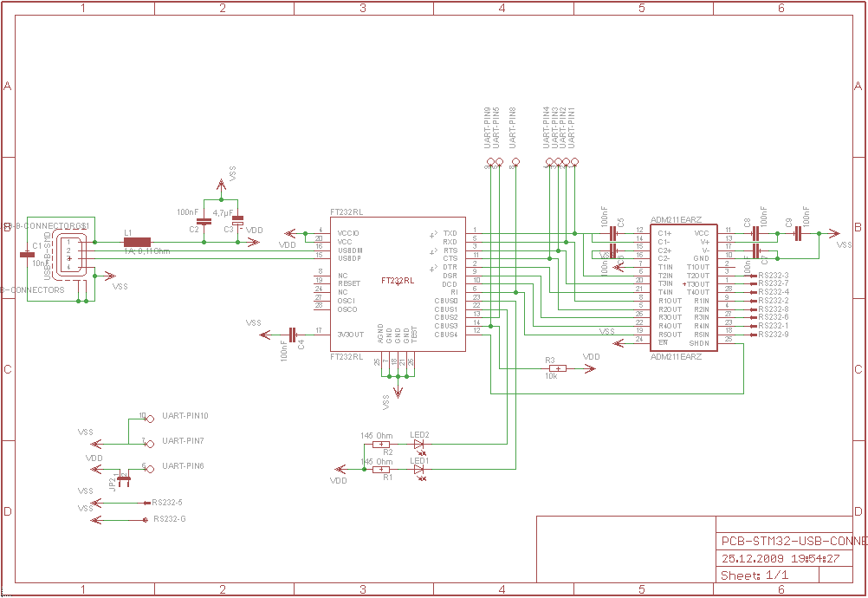Viewport: 868px width, 598px height.
Task: Click the RXD pin label
Action: pyautogui.click(x=450, y=242)
